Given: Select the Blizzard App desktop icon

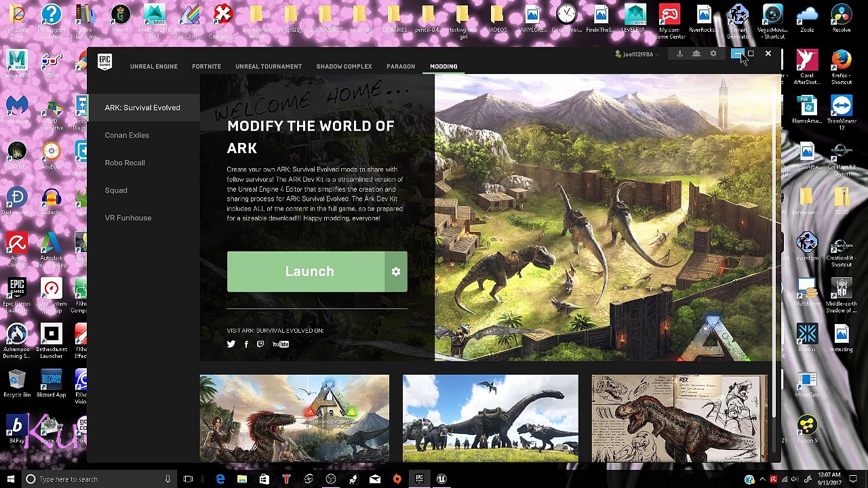Looking at the screenshot, I should pyautogui.click(x=52, y=384).
